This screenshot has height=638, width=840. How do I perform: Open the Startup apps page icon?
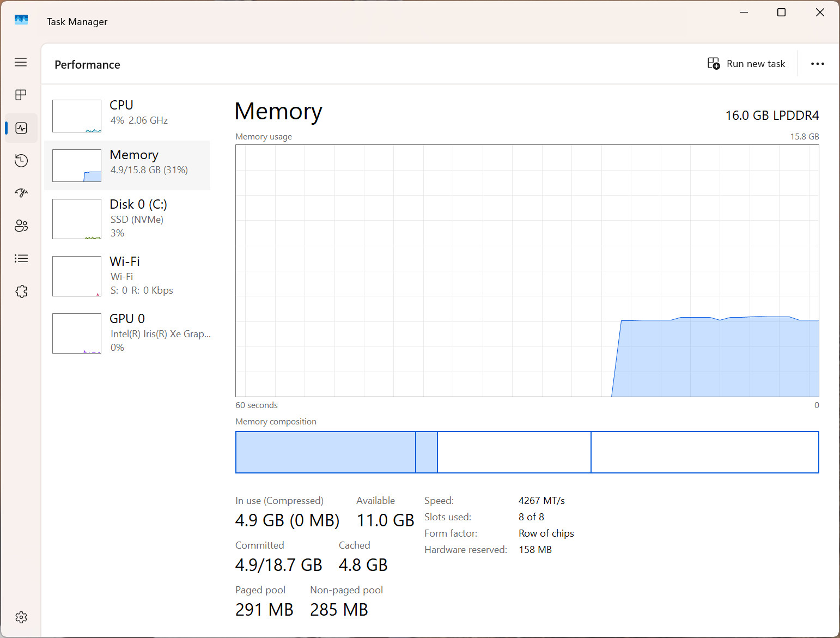click(21, 193)
